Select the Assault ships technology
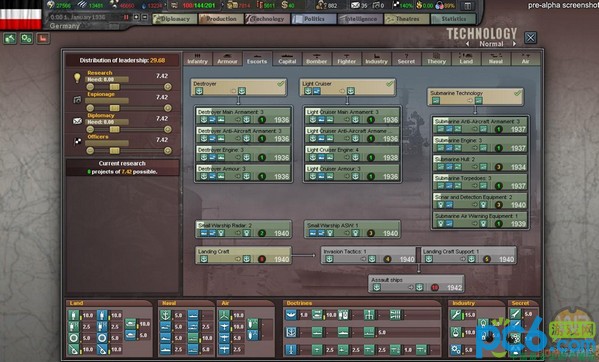The image size is (599, 362). 417,284
